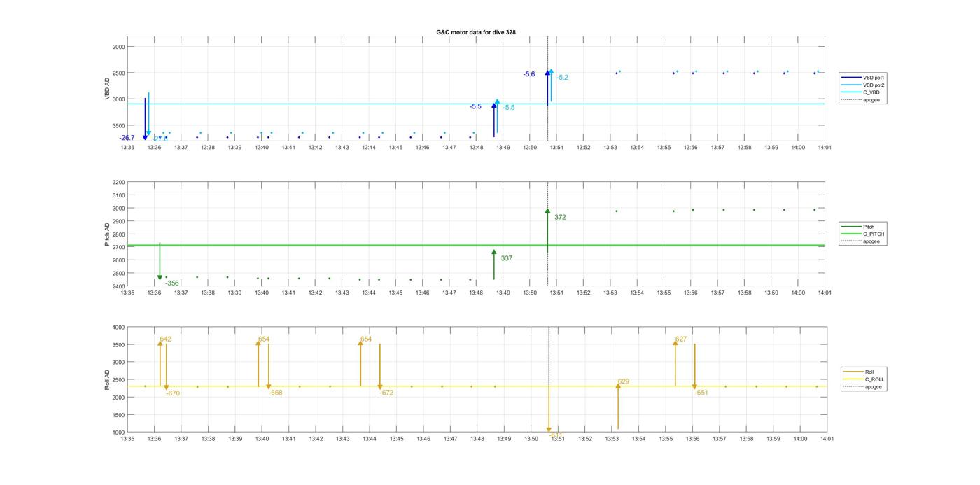Click the '372' pitch move label
Viewport: 980px width, 485px height.
click(560, 218)
